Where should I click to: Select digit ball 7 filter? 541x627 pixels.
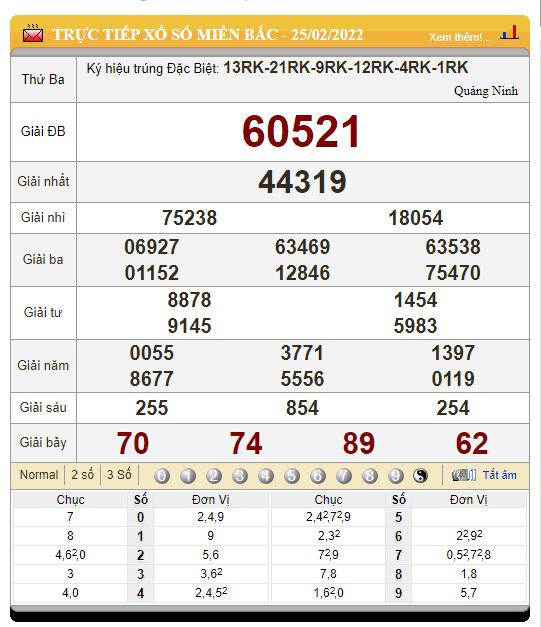[343, 476]
